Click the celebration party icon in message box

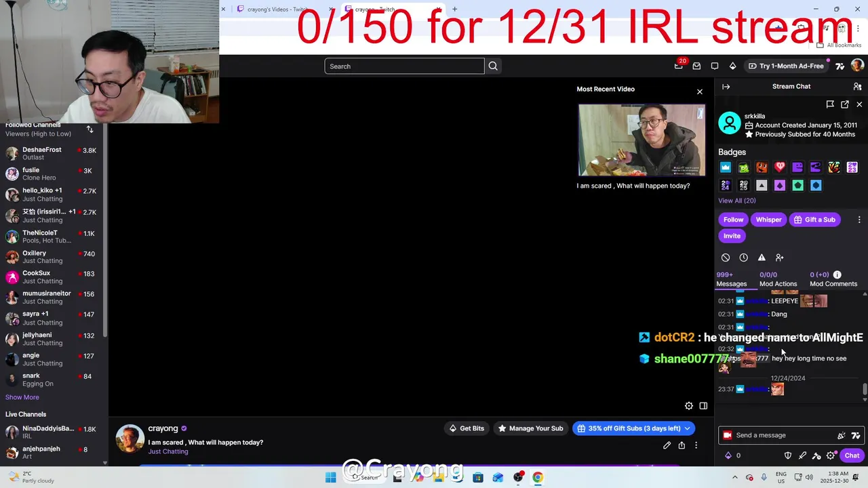(842, 435)
